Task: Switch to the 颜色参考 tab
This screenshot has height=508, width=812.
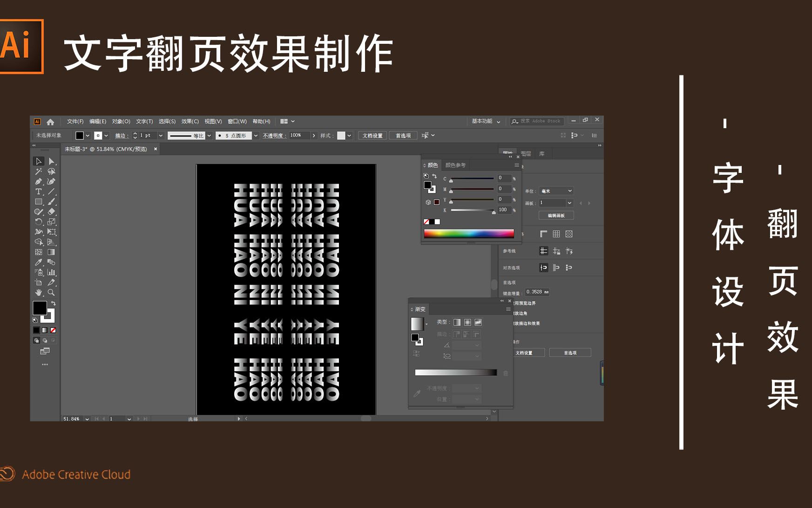Action: pos(455,165)
